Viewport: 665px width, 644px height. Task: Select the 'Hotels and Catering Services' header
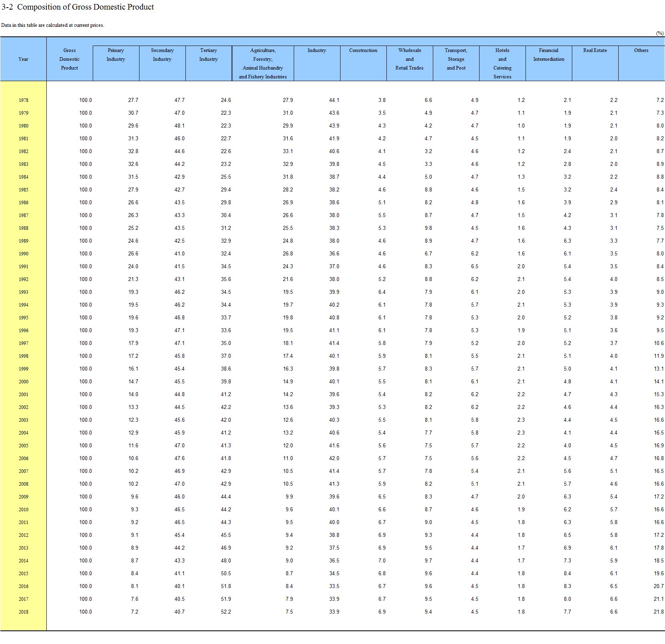pyautogui.click(x=502, y=64)
